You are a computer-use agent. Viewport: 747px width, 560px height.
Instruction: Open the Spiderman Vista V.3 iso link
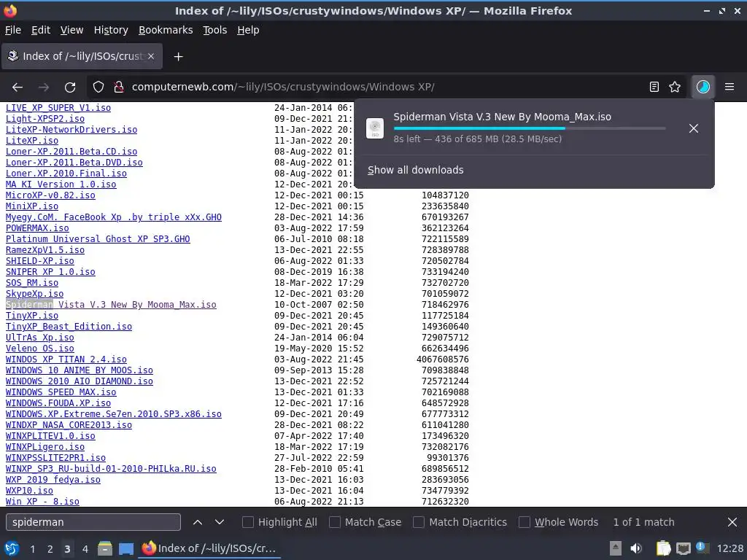111,305
